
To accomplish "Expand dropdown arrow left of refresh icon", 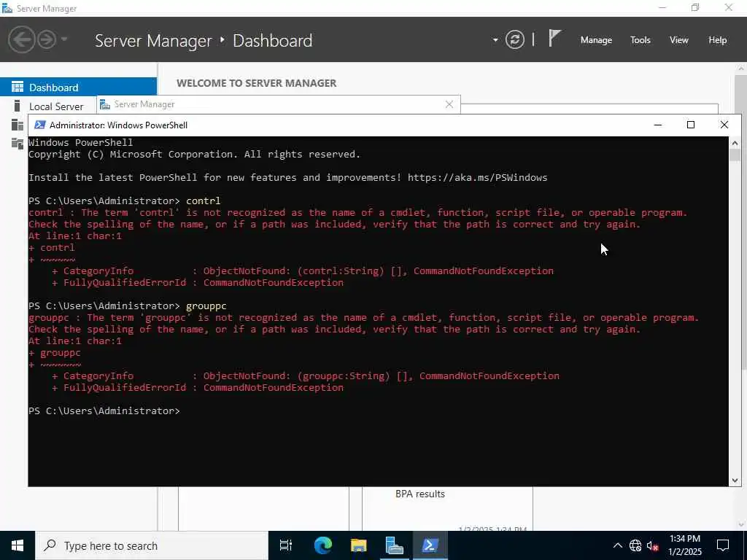I will (495, 40).
